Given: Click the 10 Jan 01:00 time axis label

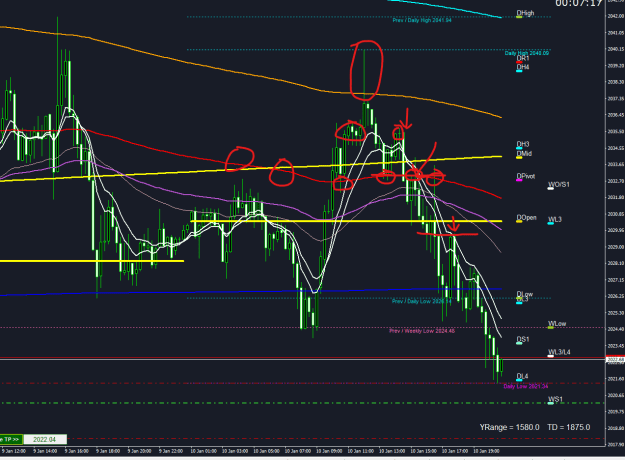Looking at the screenshot, I should [x=203, y=451].
